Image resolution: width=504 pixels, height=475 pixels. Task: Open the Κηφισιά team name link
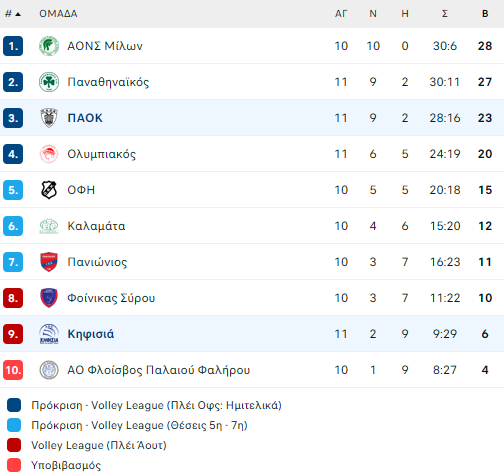91,334
